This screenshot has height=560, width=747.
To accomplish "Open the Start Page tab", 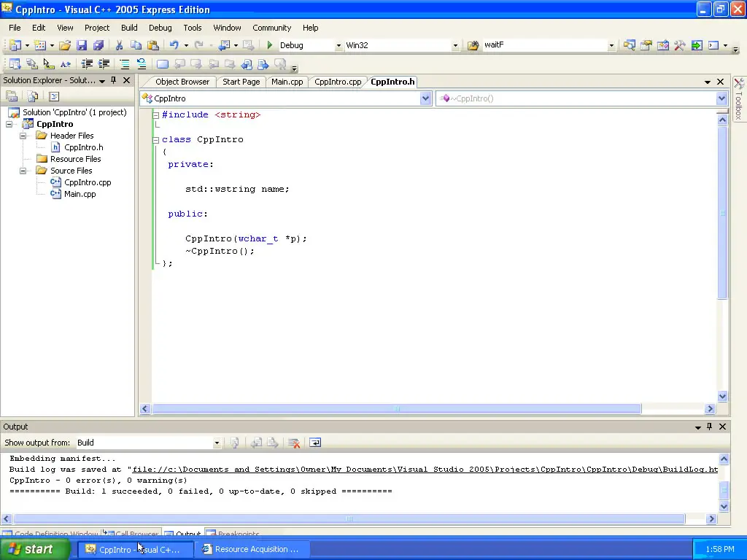I will click(241, 82).
